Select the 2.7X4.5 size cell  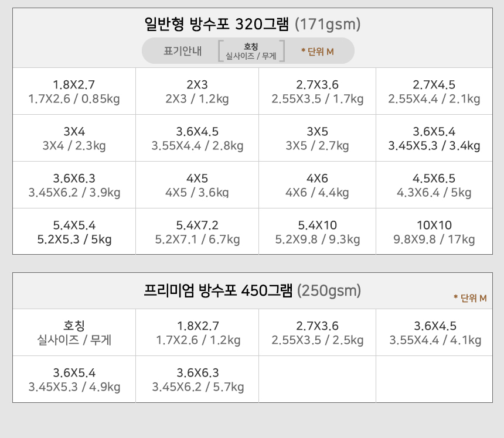point(434,91)
